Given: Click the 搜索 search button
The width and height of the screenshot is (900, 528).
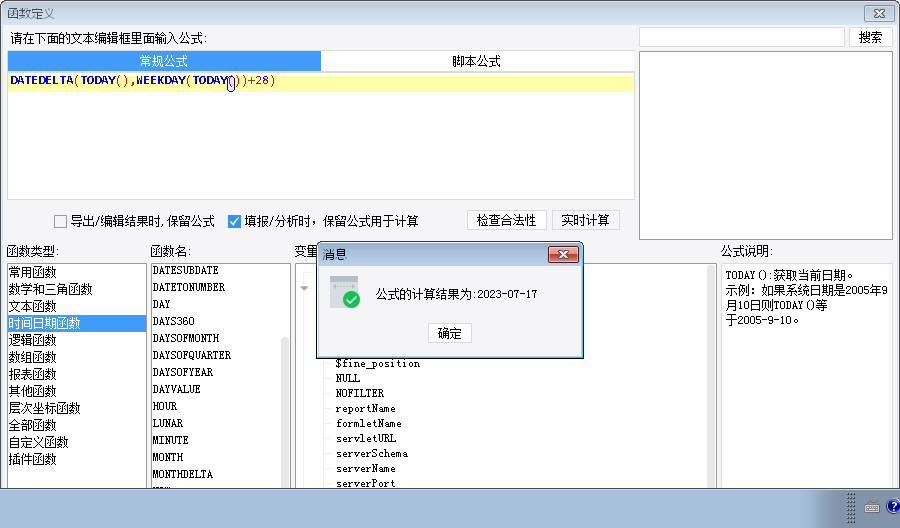Looking at the screenshot, I should [x=870, y=37].
